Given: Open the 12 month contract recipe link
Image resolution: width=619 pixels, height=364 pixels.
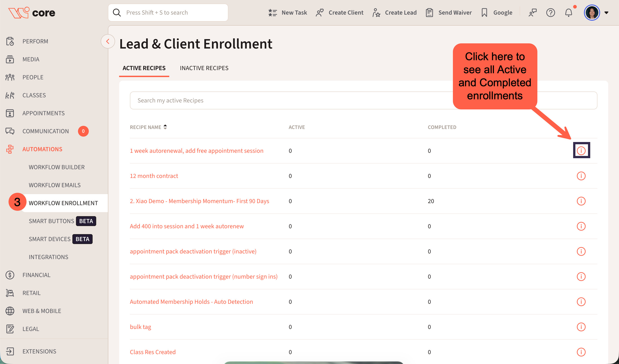Looking at the screenshot, I should coord(154,176).
